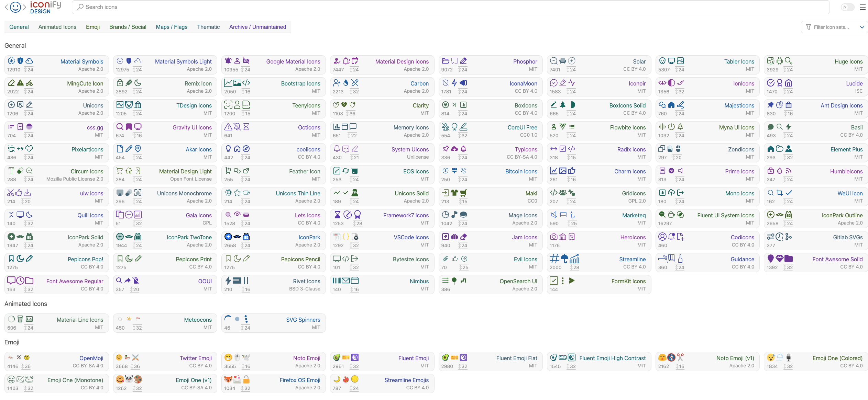Click the water drop icon in Carbon card

346,83
